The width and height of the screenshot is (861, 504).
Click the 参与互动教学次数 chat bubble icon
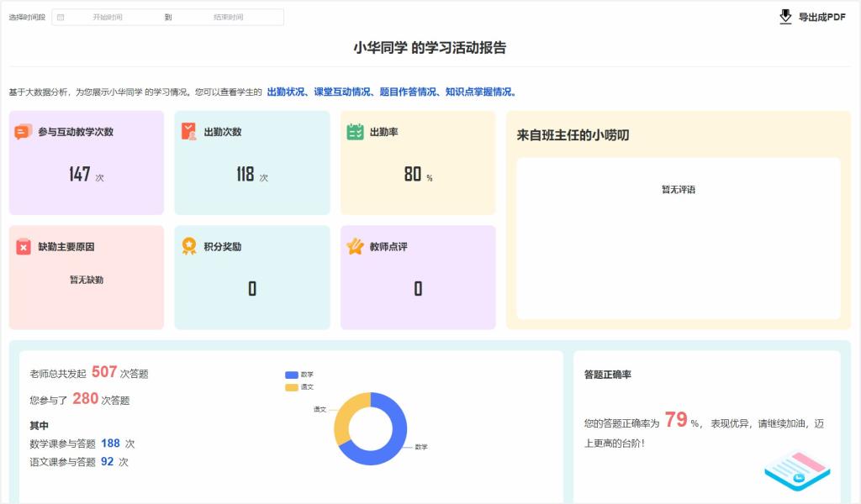(23, 132)
